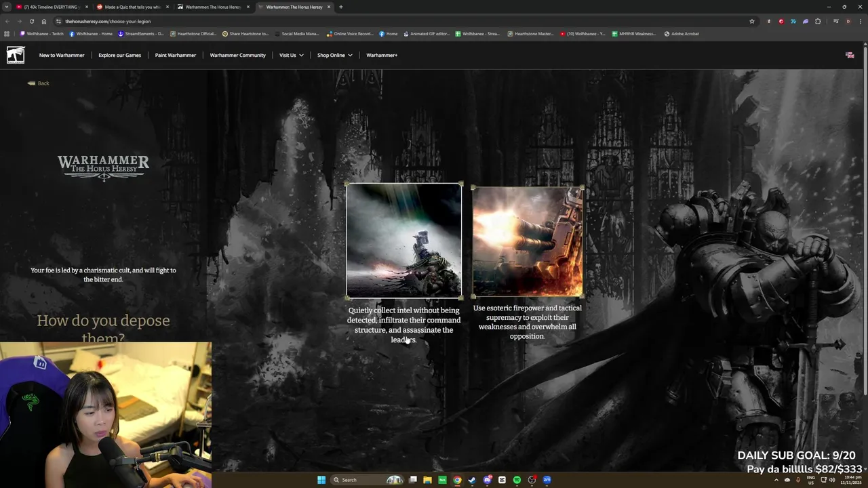Open Discord from the taskbar
Viewport: 868px width, 488px height.
487,480
